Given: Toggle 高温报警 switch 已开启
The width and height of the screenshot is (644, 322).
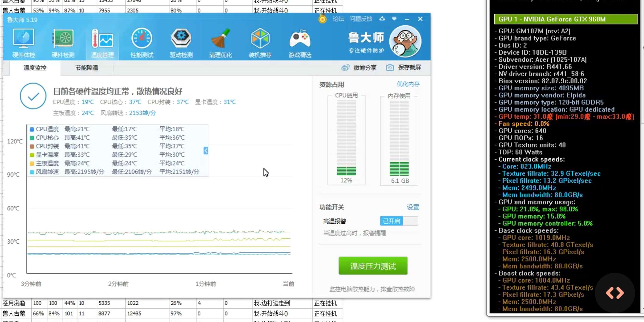Looking at the screenshot, I should (x=399, y=221).
